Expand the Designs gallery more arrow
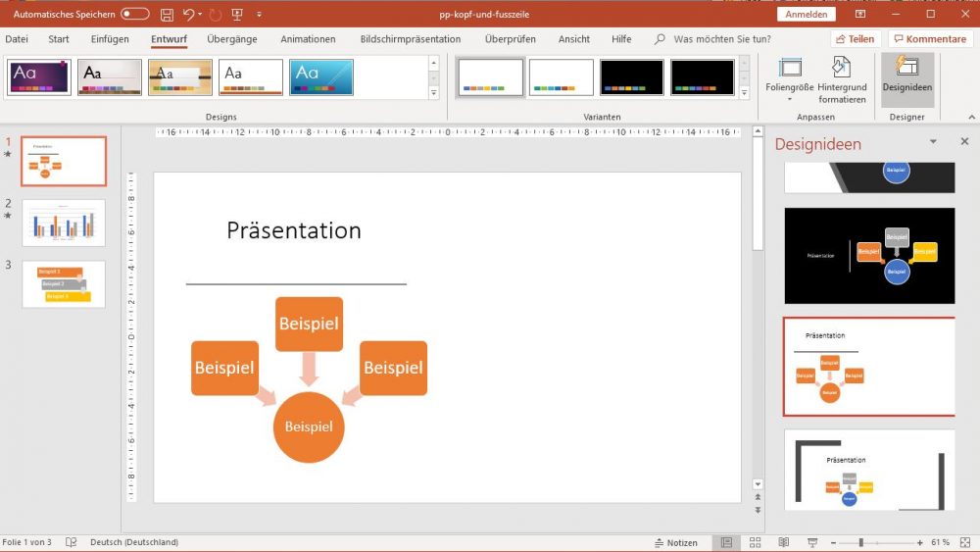The image size is (980, 552). click(x=434, y=92)
